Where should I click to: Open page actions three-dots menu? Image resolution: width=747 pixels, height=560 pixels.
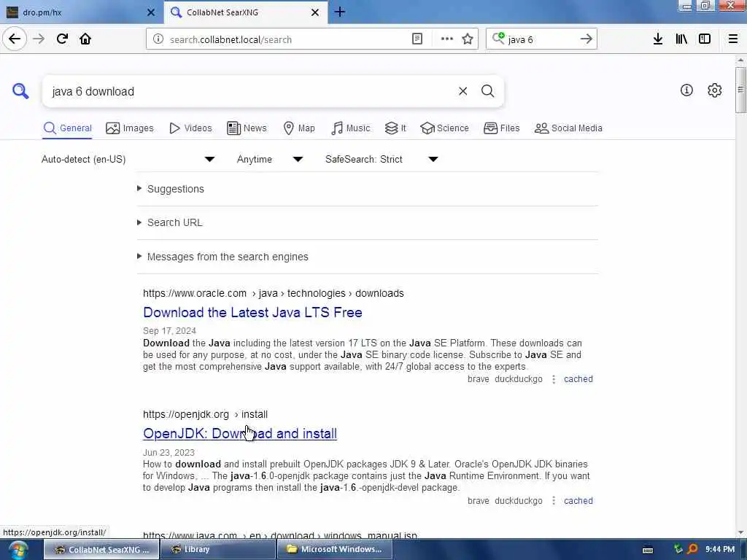447,39
